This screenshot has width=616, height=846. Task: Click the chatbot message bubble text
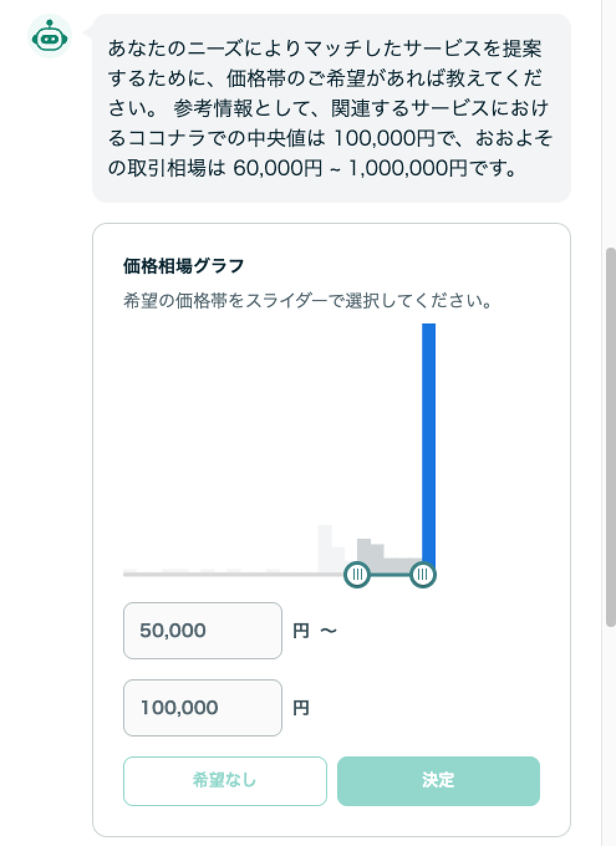click(x=330, y=108)
